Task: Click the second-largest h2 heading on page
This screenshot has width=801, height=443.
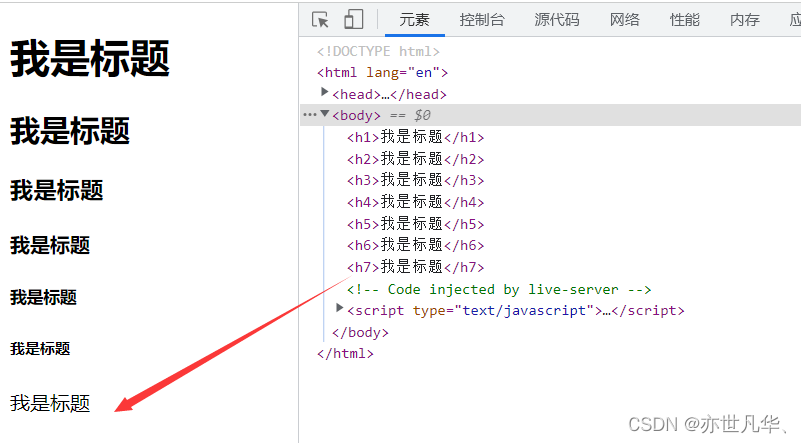Action: (70, 131)
